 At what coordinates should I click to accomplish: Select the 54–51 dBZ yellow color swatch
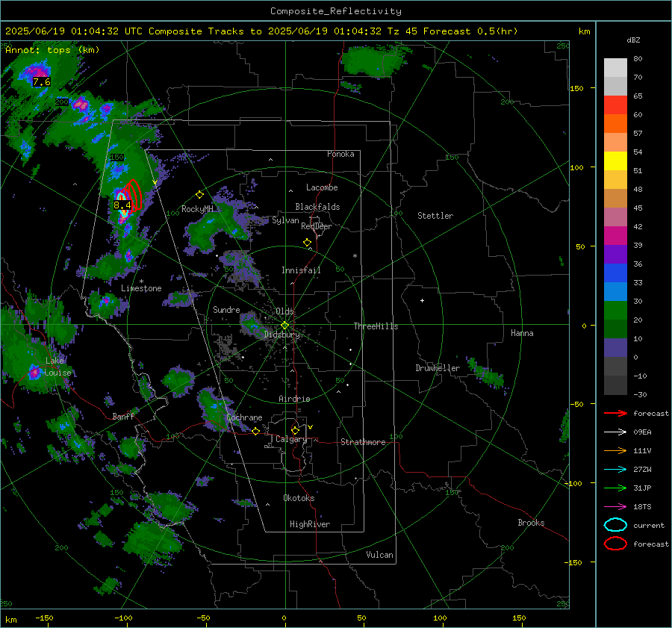point(615,161)
